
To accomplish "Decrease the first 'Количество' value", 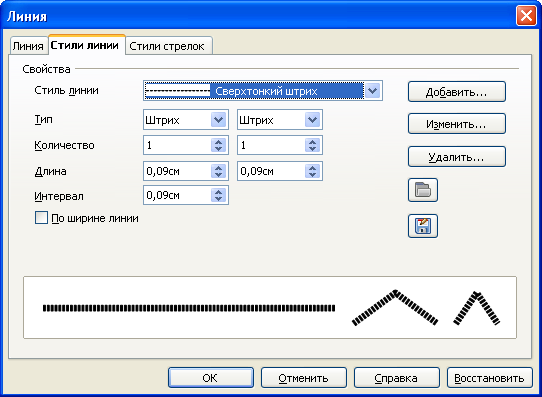I will (x=218, y=149).
